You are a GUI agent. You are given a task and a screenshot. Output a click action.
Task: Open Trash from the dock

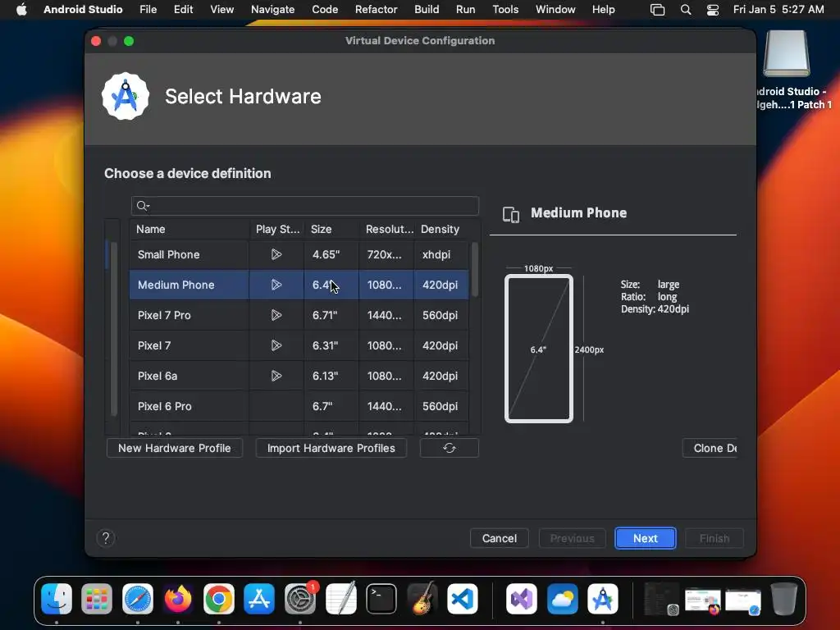tap(783, 598)
